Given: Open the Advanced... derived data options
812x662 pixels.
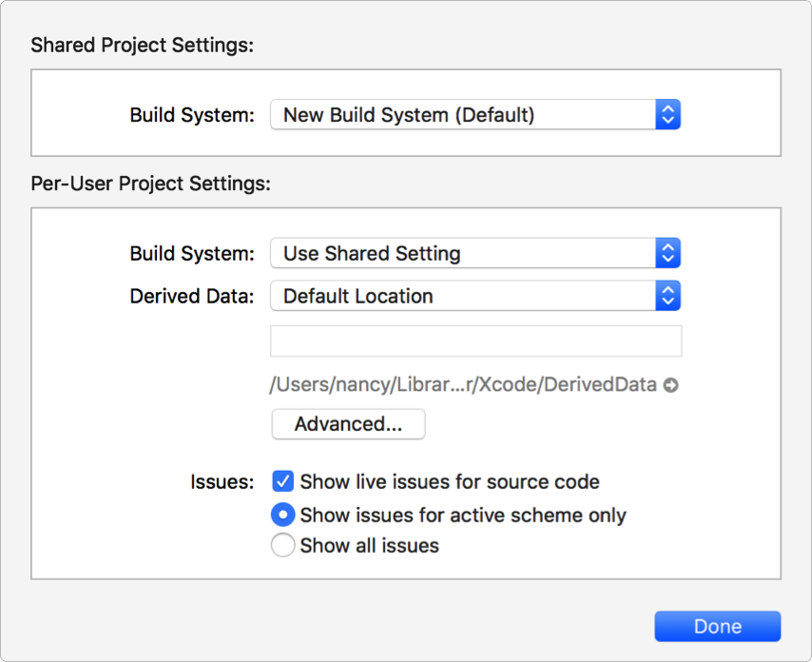Looking at the screenshot, I should (348, 424).
